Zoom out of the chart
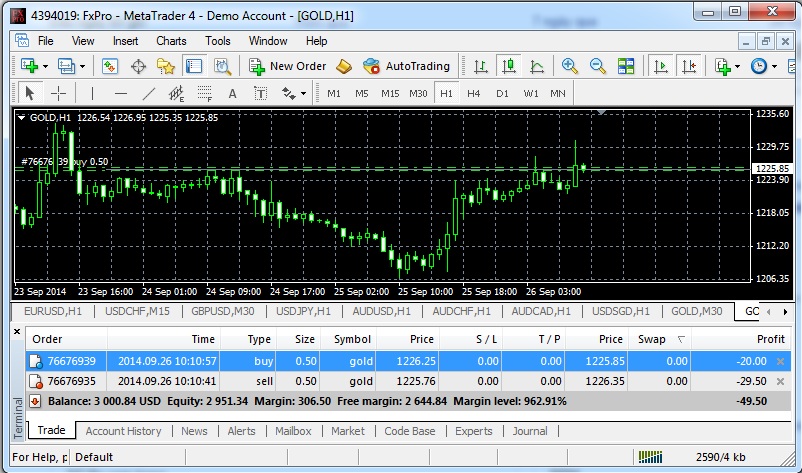 click(598, 66)
